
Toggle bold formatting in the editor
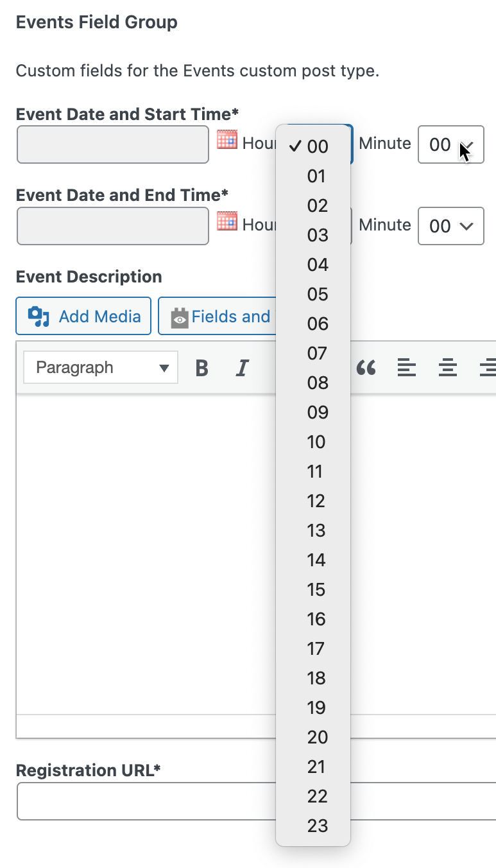point(201,368)
